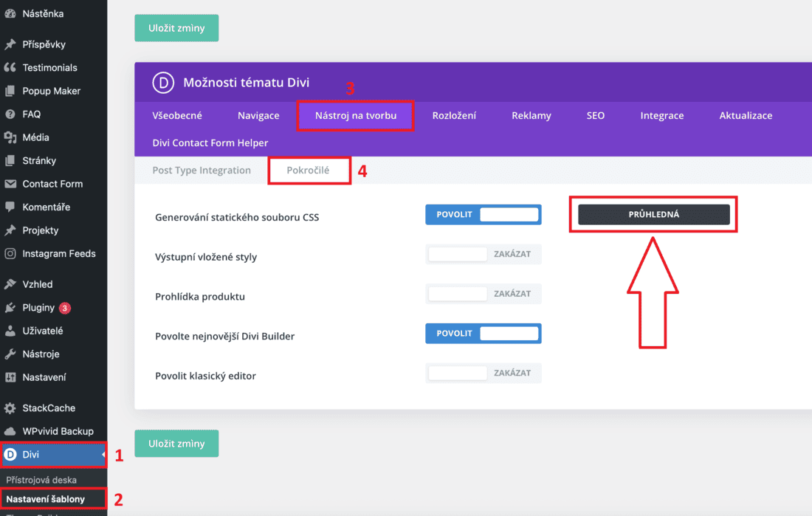
Task: Click the Divi D icon in sidebar
Action: (x=10, y=454)
